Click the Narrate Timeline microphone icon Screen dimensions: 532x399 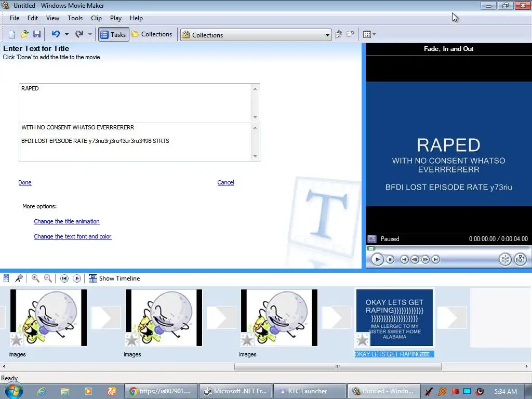click(x=19, y=278)
